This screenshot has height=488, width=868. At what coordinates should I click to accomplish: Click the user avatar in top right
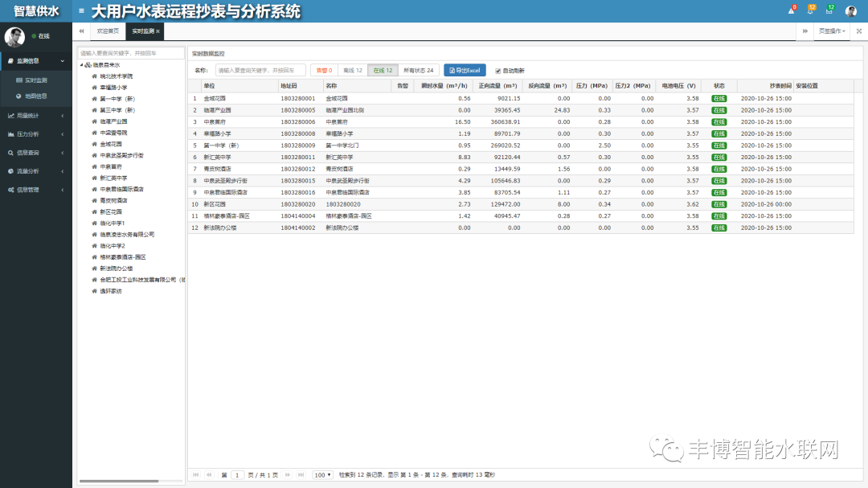point(850,11)
